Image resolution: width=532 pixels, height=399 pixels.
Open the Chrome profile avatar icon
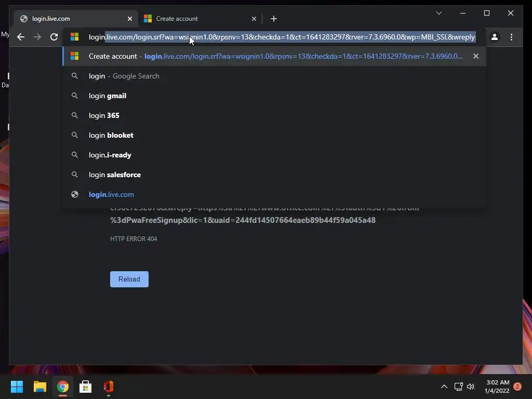[x=495, y=37]
